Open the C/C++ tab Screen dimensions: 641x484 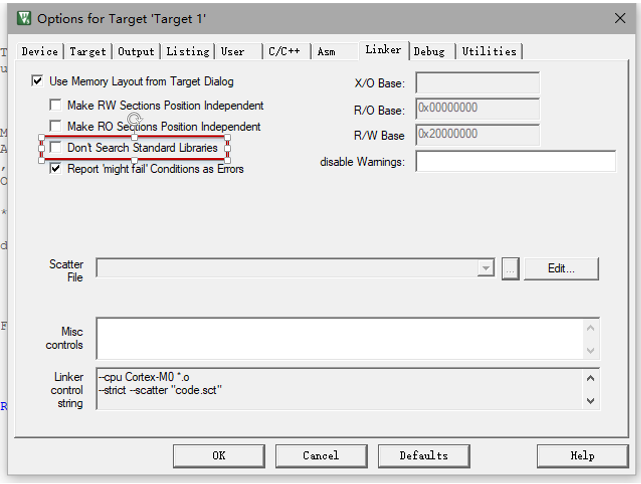coord(285,52)
